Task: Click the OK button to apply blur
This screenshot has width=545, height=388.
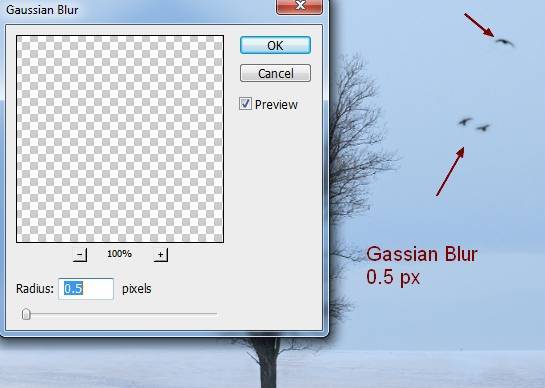Action: click(x=275, y=45)
